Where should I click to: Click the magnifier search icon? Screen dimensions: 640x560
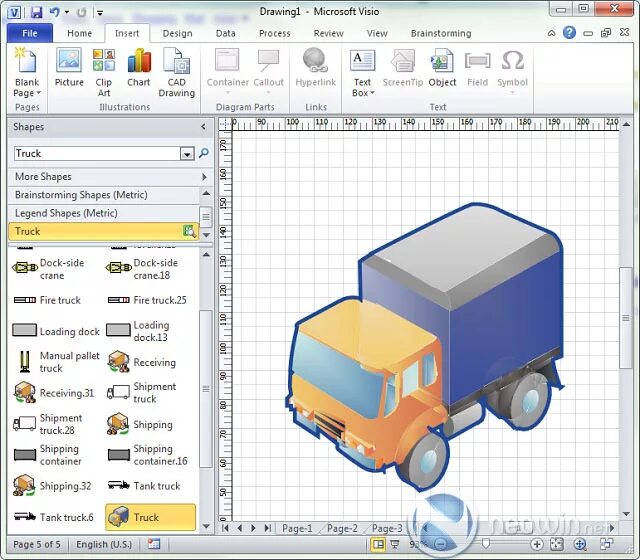(x=204, y=153)
